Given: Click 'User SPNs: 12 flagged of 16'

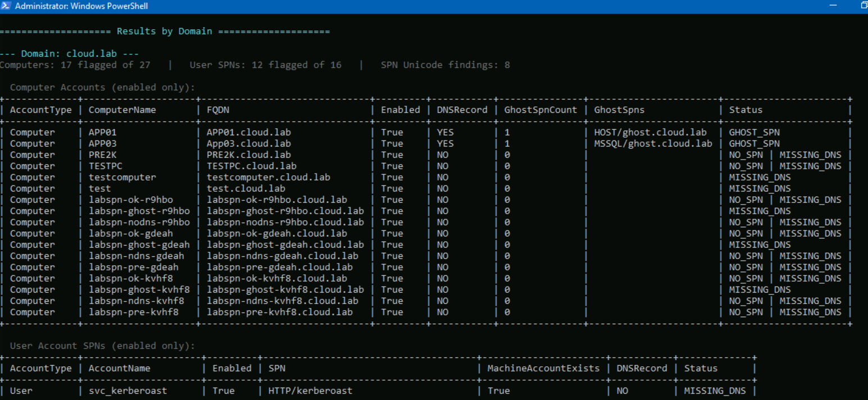Looking at the screenshot, I should [x=265, y=65].
